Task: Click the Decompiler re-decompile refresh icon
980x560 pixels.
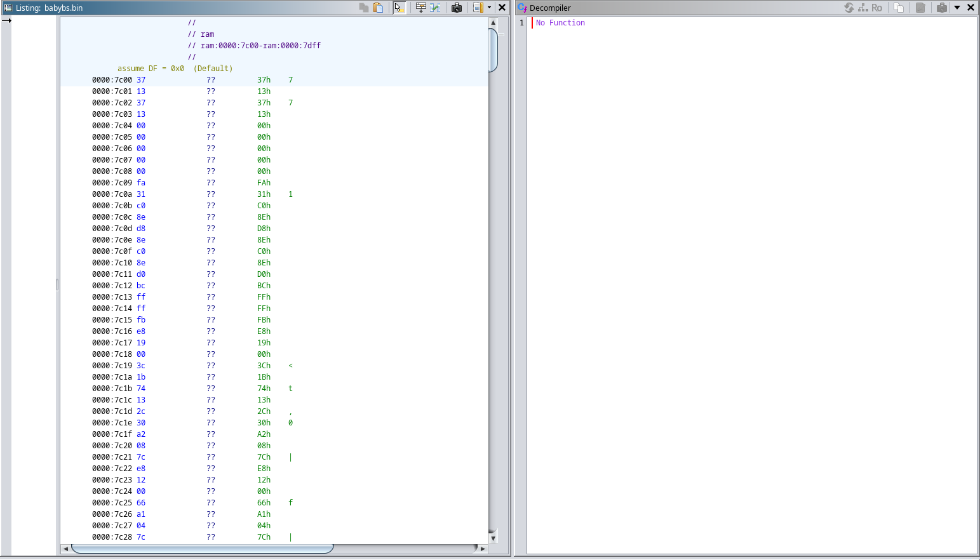Action: tap(849, 8)
